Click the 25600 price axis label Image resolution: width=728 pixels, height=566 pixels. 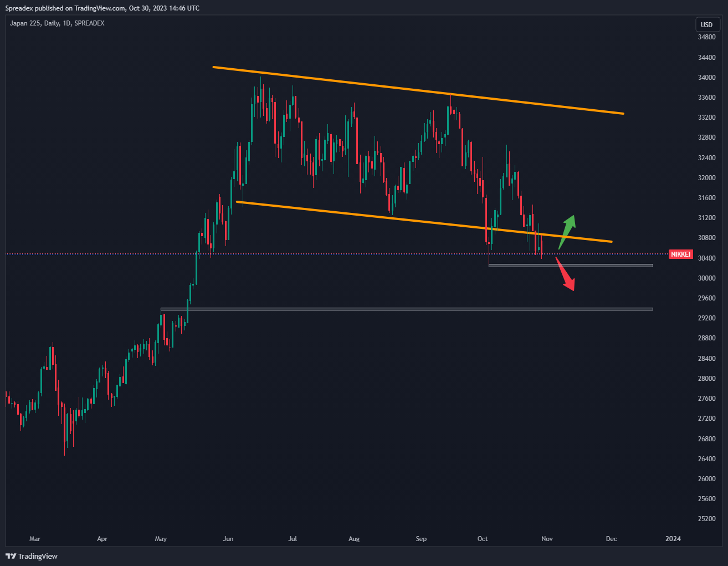coord(707,499)
